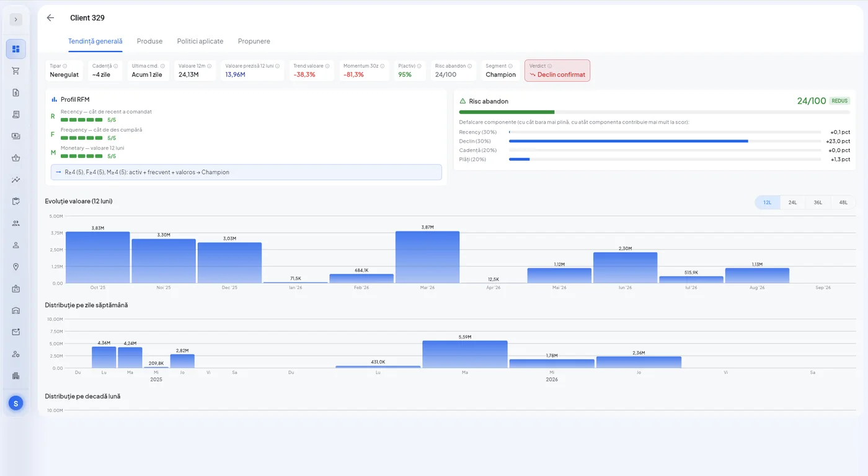Open the Propunere tab

click(254, 41)
